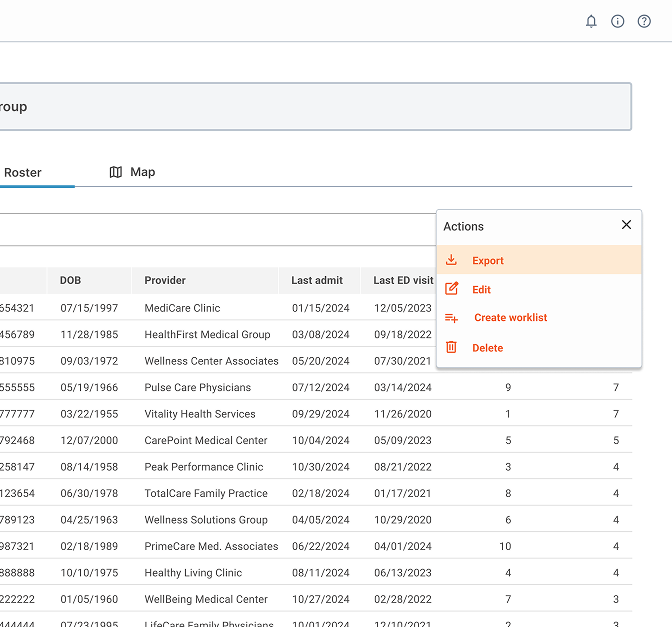672x627 pixels.
Task: Click the group name header field
Action: tap(304, 107)
